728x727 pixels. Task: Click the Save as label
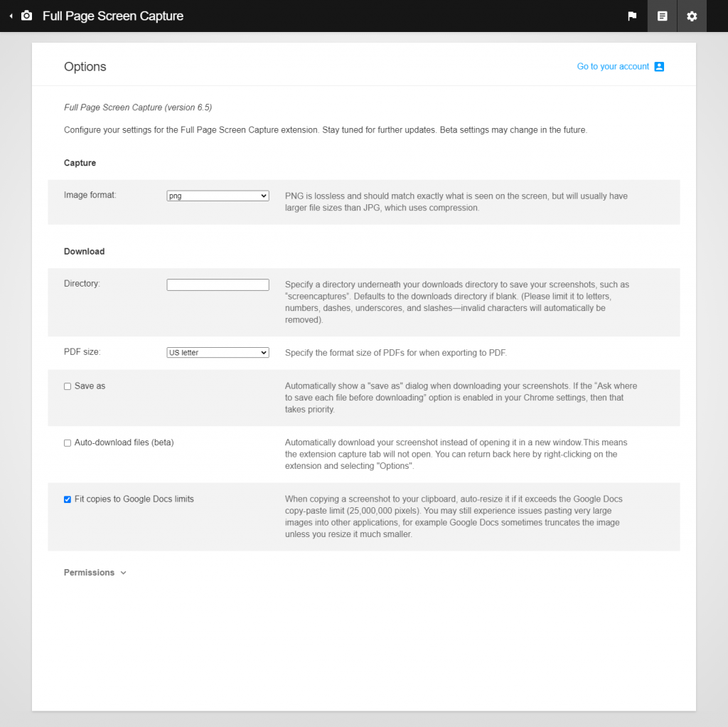pos(90,386)
